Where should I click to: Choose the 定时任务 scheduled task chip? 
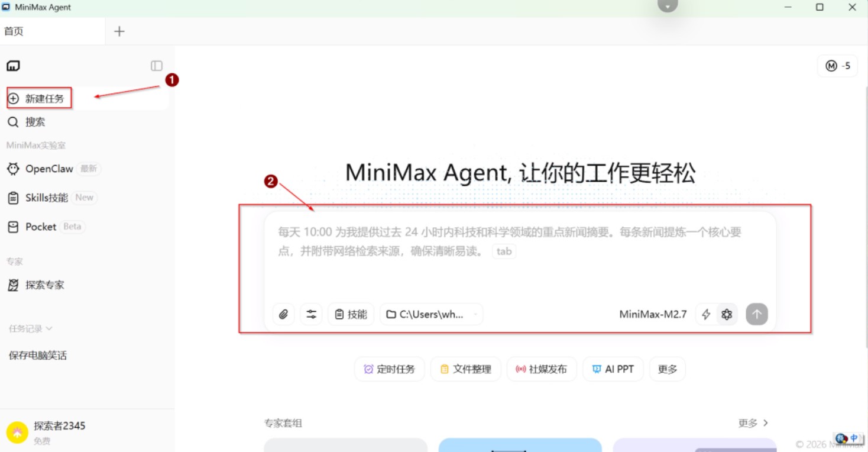point(390,369)
